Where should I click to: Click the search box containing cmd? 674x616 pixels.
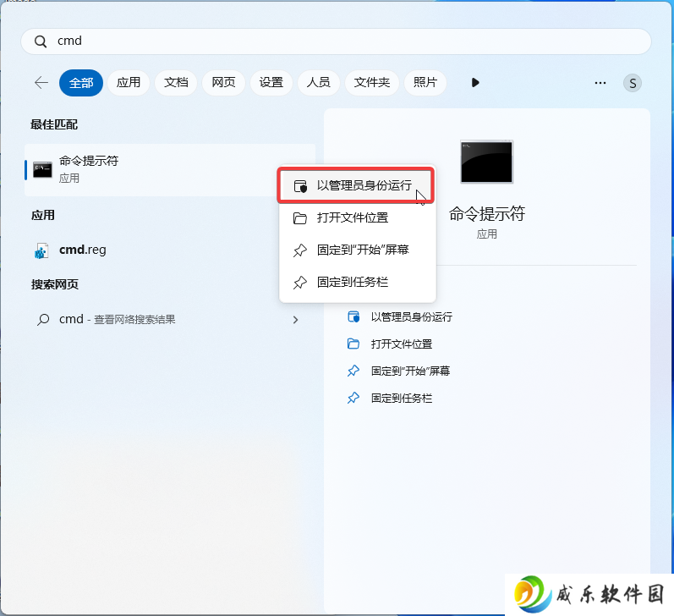(x=336, y=41)
